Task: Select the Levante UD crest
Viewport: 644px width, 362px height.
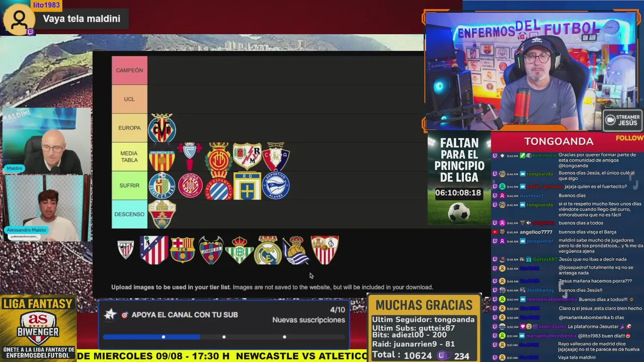Action: (211, 250)
